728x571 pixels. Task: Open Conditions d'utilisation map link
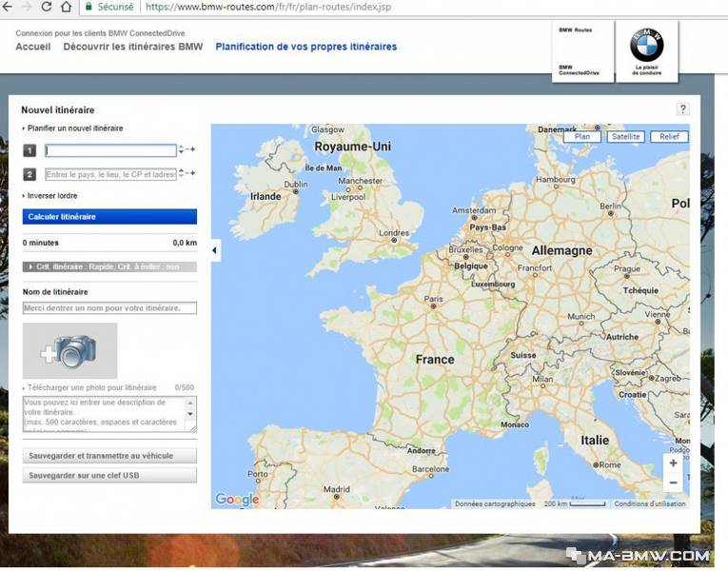pos(650,503)
